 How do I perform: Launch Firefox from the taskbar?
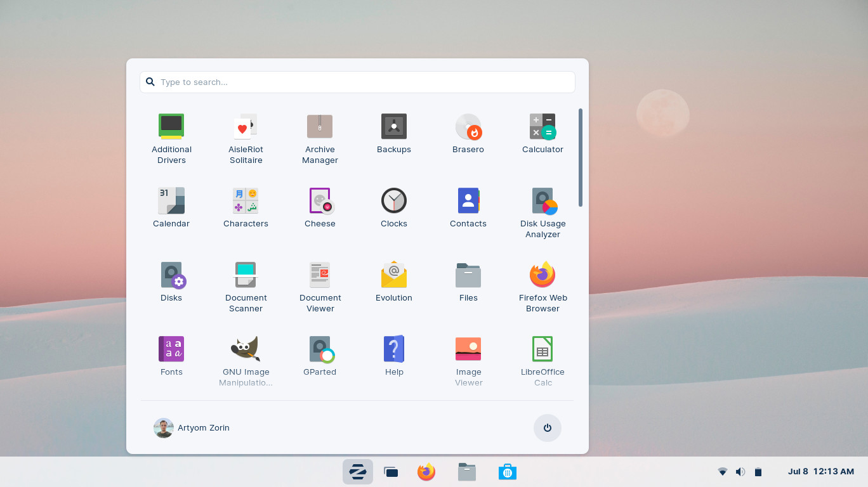[x=426, y=472]
